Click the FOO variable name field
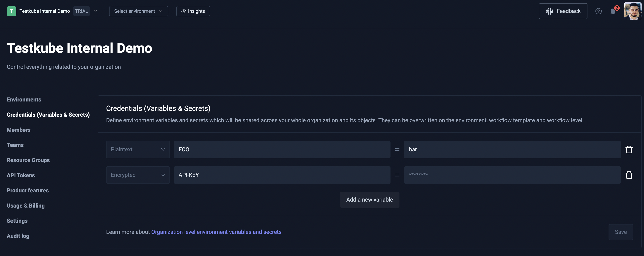Screen dimensions: 644x256 coord(282,149)
